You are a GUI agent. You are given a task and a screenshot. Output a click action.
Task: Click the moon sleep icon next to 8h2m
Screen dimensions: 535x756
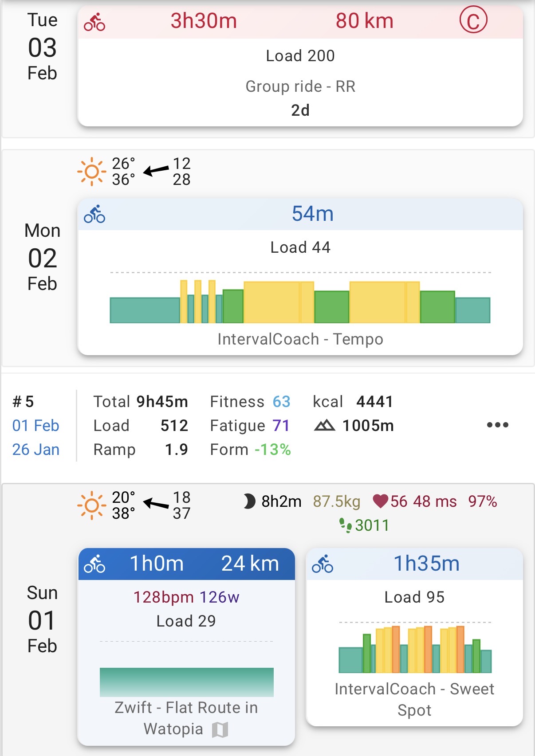249,501
